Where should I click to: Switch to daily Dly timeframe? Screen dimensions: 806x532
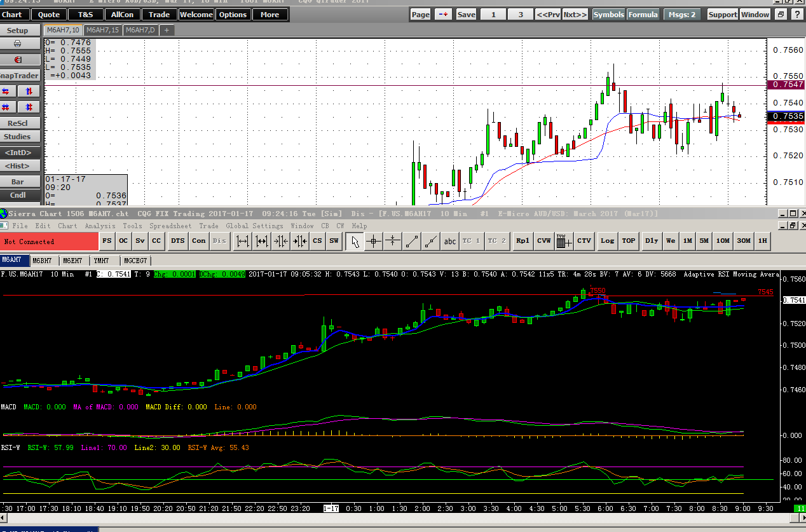click(x=652, y=241)
